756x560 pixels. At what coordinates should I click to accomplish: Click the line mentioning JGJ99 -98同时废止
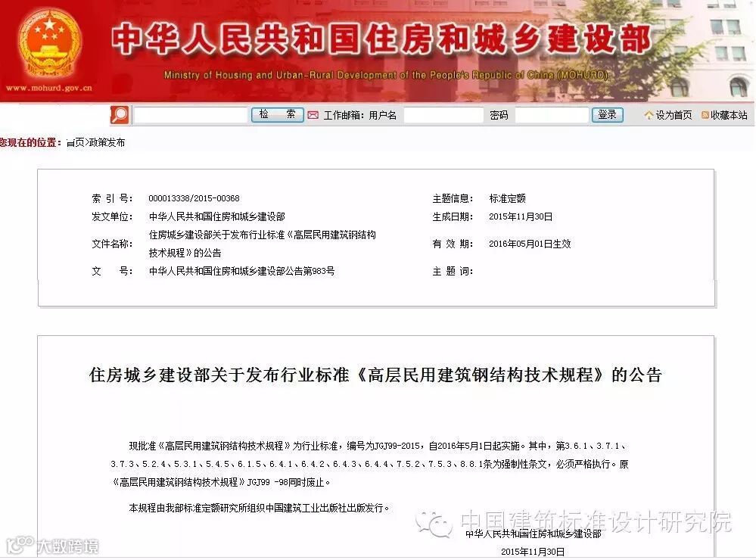221,482
